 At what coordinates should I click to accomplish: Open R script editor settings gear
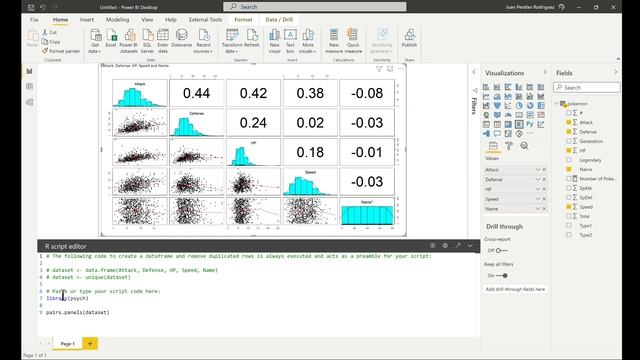click(445, 246)
